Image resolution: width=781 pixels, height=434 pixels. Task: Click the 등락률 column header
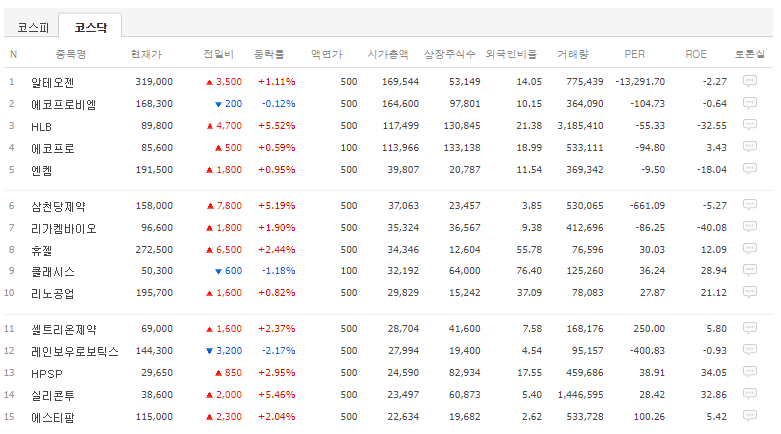[269, 54]
